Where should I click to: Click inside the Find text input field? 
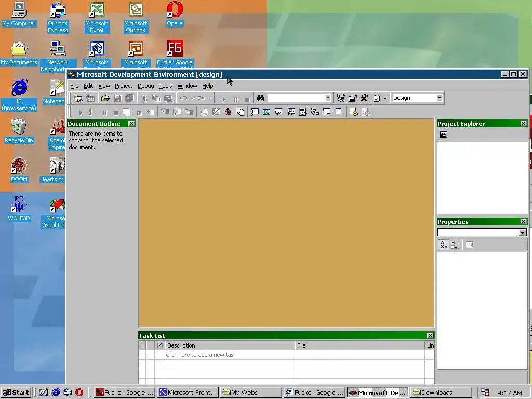[x=296, y=98]
